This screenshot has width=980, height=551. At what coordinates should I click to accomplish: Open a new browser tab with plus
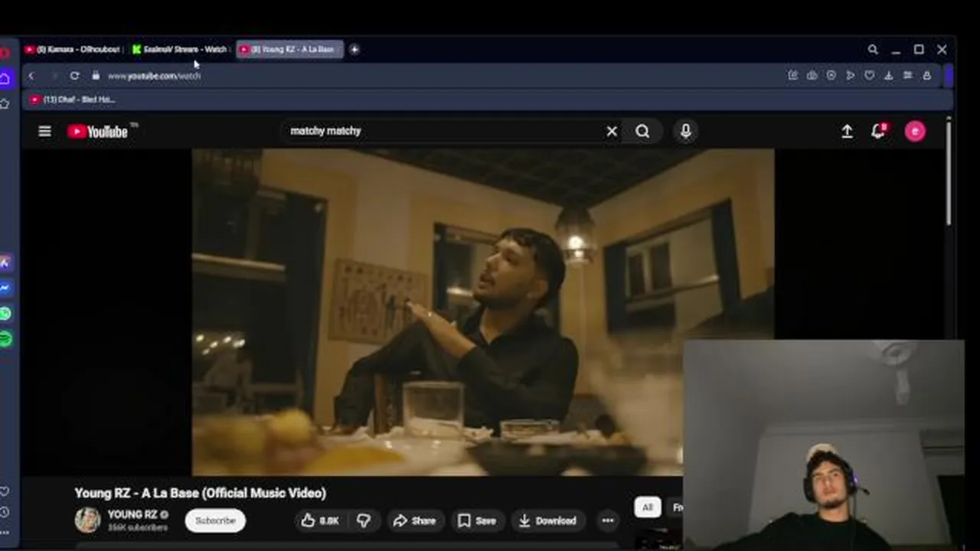[x=354, y=50]
